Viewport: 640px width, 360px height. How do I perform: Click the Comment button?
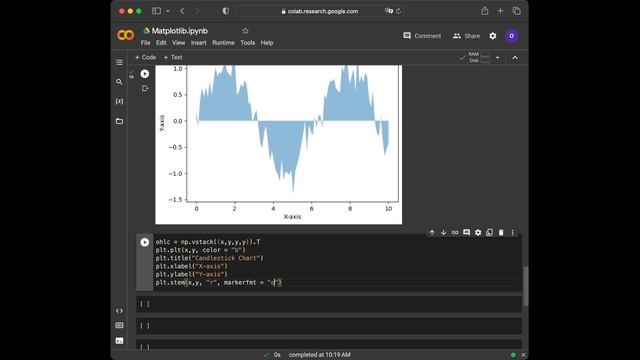click(422, 36)
